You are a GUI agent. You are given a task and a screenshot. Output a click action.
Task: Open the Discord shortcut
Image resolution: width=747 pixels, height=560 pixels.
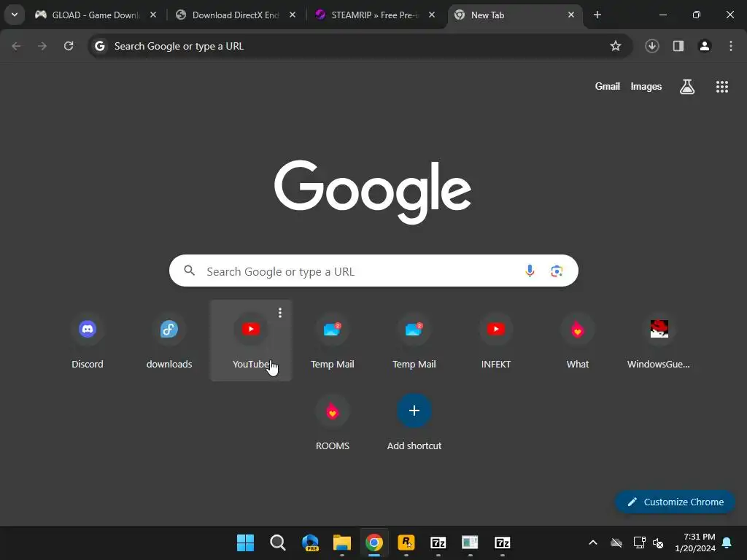click(88, 341)
